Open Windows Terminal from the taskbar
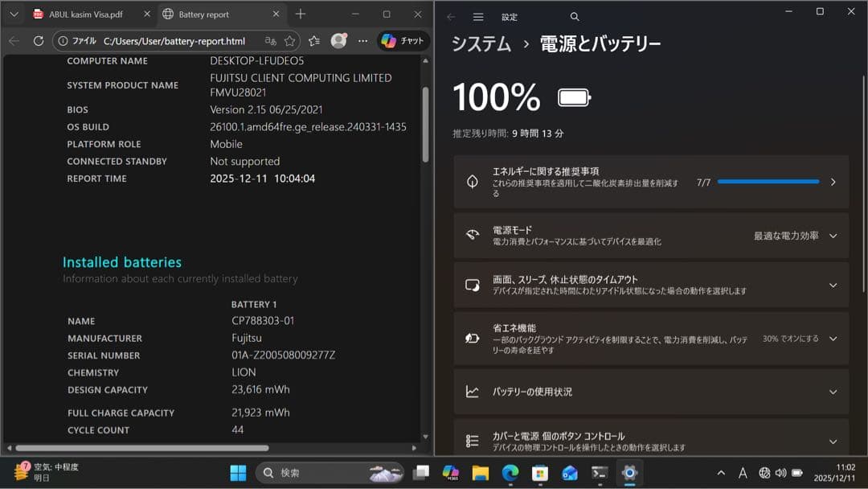Screen dimensions: 868x489 tap(600, 473)
